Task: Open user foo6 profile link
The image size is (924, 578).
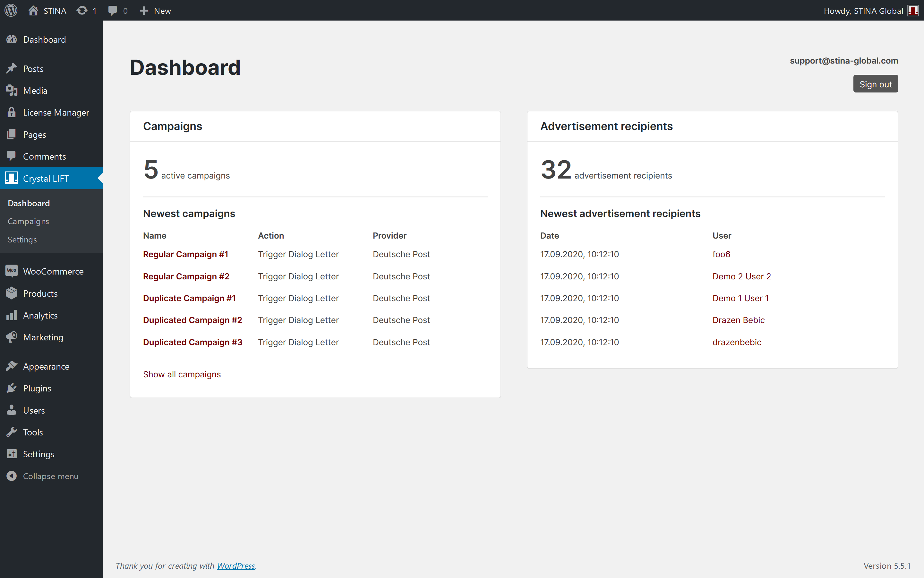Action: 721,254
